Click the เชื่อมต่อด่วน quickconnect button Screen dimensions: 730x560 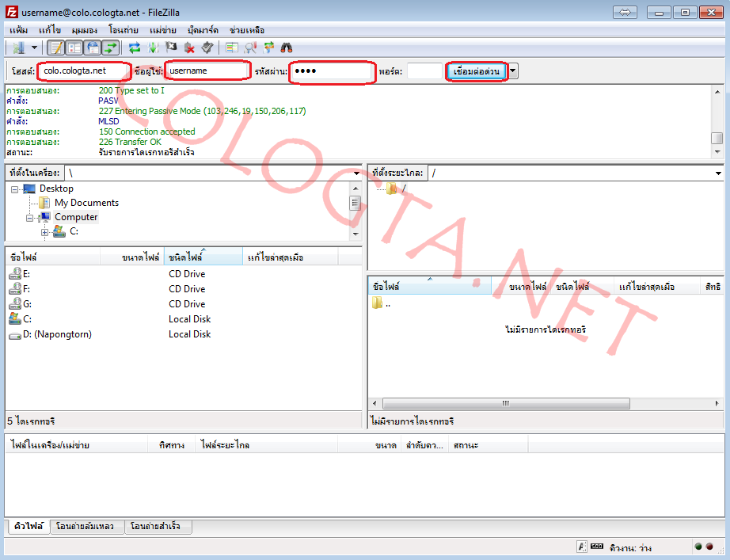[477, 71]
